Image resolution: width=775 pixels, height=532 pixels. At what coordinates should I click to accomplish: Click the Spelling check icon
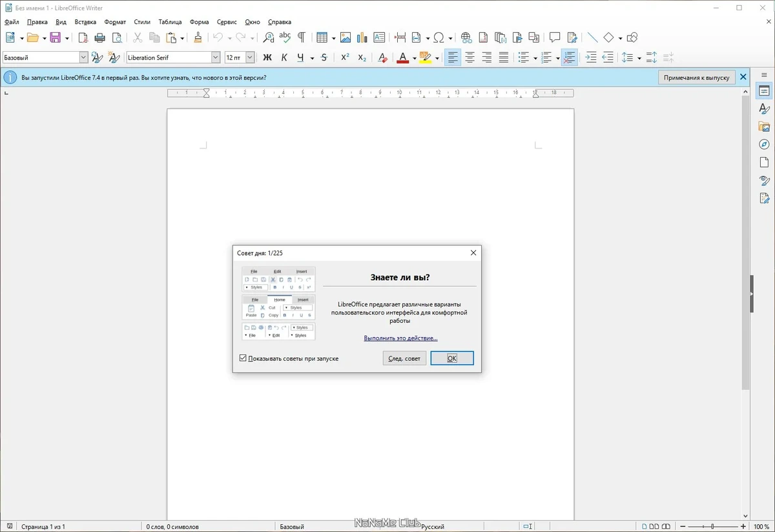[285, 37]
